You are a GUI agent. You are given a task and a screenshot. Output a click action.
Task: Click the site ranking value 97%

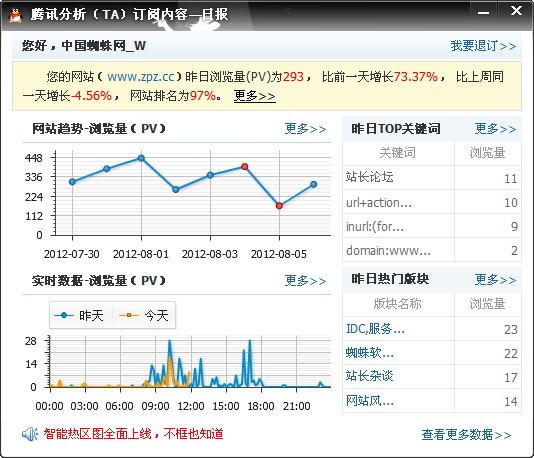tap(203, 96)
